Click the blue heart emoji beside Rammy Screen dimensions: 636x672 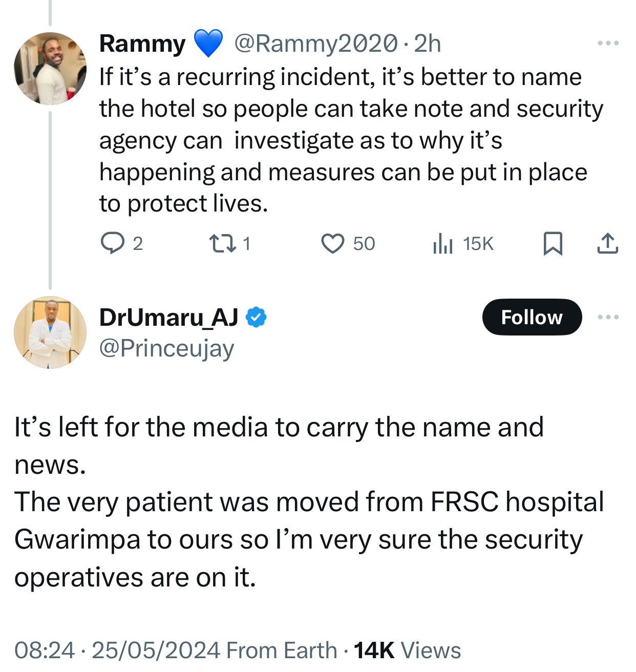coord(208,44)
